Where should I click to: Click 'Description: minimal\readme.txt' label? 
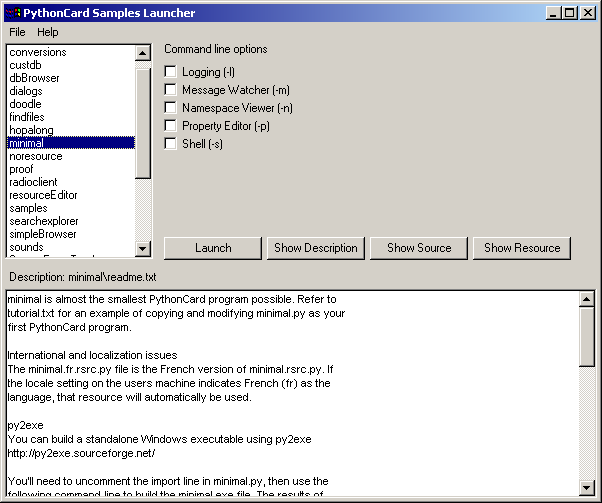(x=83, y=277)
